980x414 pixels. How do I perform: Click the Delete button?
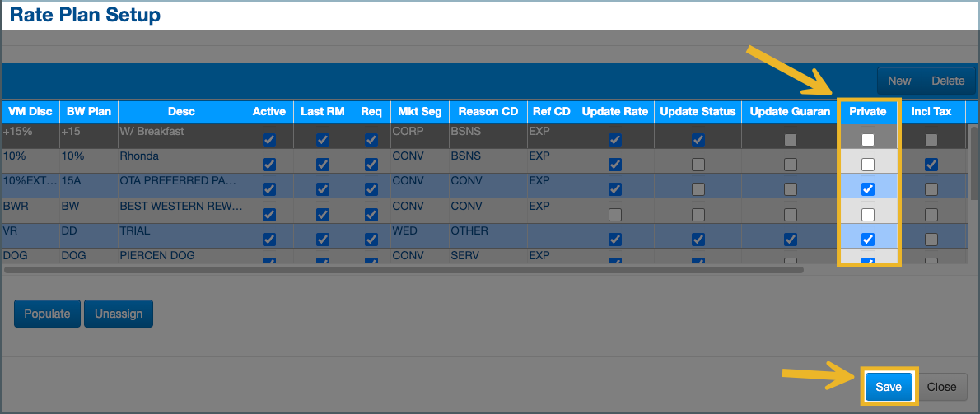(x=948, y=81)
